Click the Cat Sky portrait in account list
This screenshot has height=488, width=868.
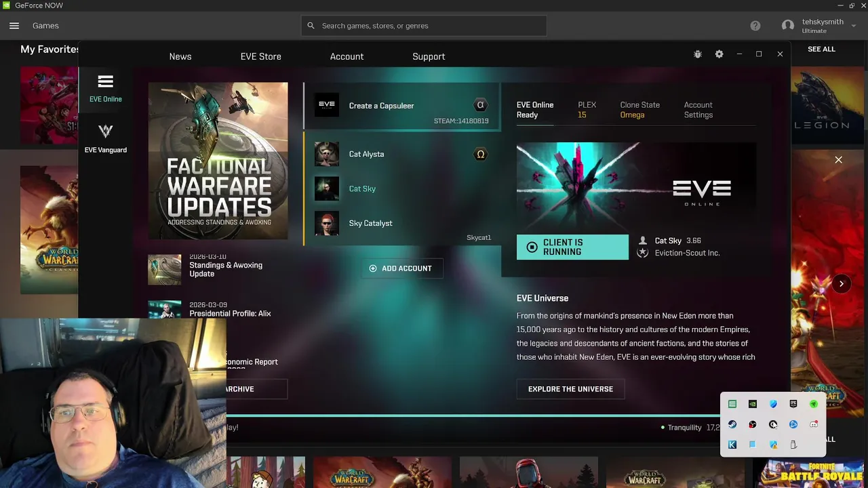point(326,188)
